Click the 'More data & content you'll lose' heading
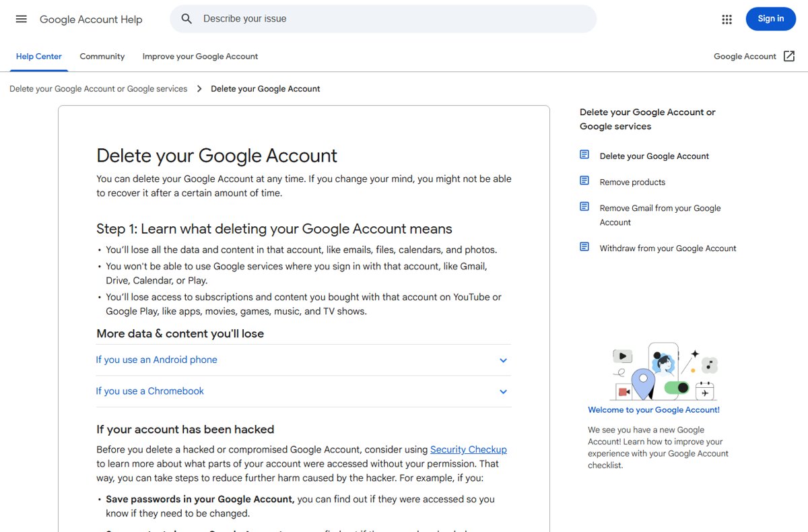Viewport: 808px width, 532px height. 180,333
